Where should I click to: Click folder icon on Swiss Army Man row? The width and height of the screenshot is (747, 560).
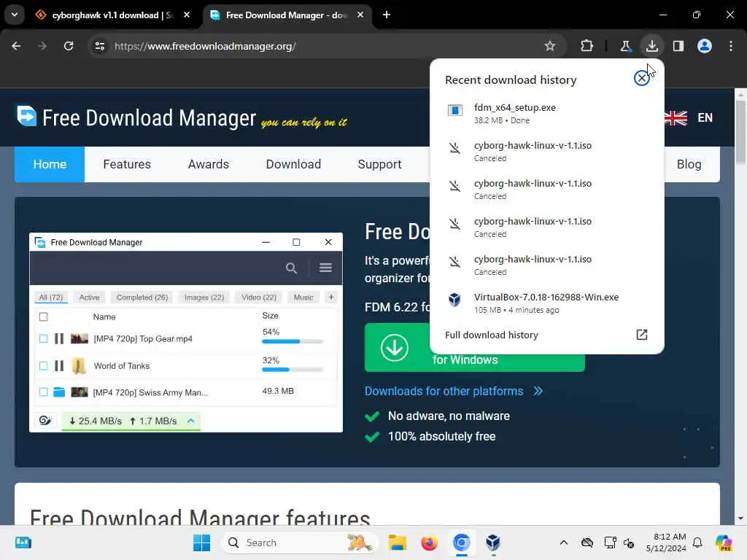(x=59, y=392)
